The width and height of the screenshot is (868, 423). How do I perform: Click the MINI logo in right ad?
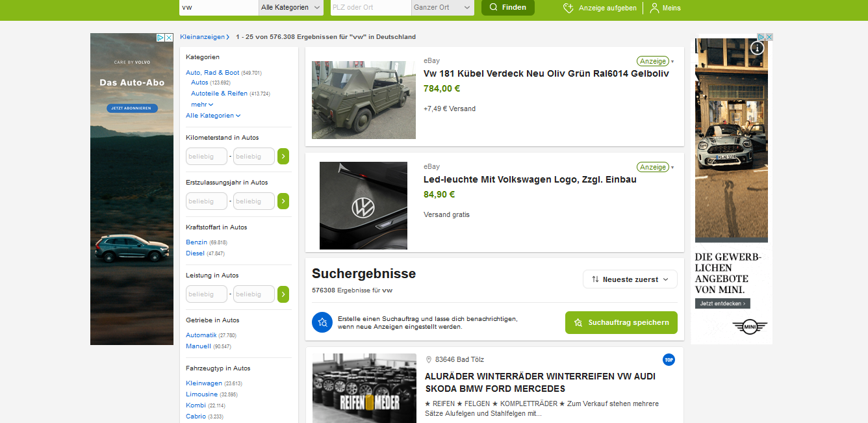(750, 326)
